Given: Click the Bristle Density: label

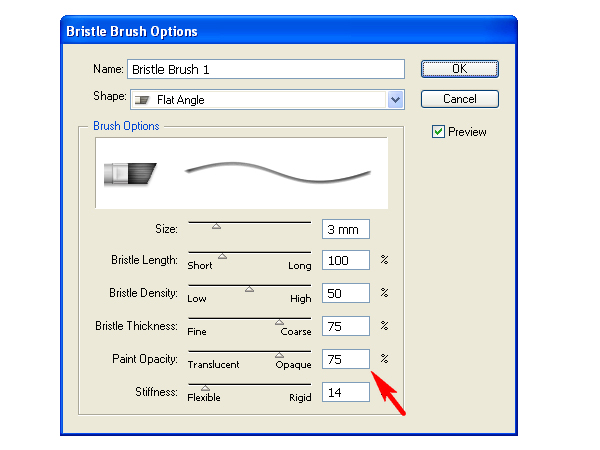Looking at the screenshot, I should pos(143,293).
